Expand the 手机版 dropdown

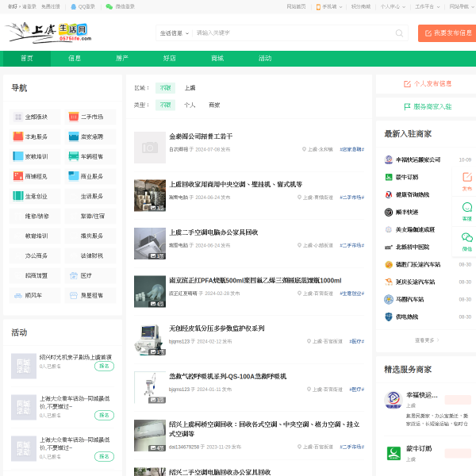[340, 7]
